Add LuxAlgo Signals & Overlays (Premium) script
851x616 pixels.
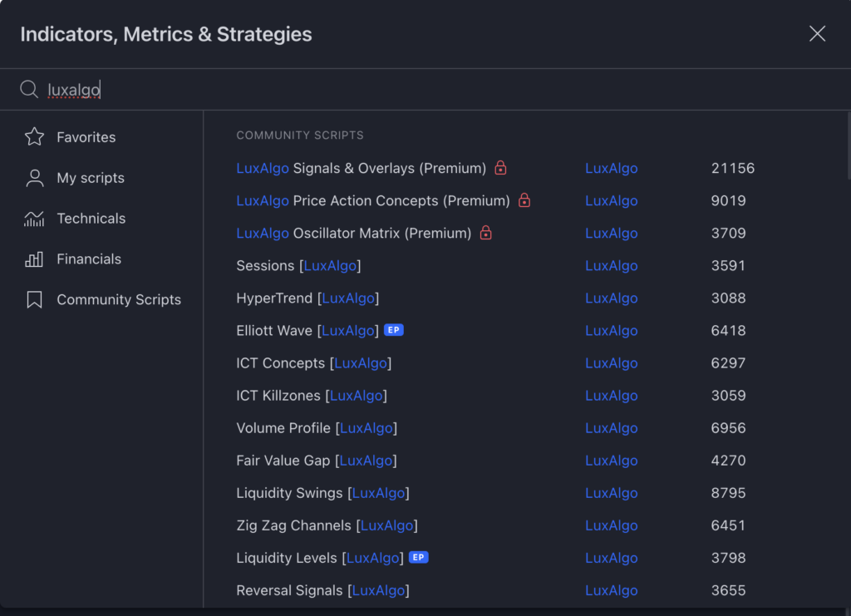click(x=361, y=168)
